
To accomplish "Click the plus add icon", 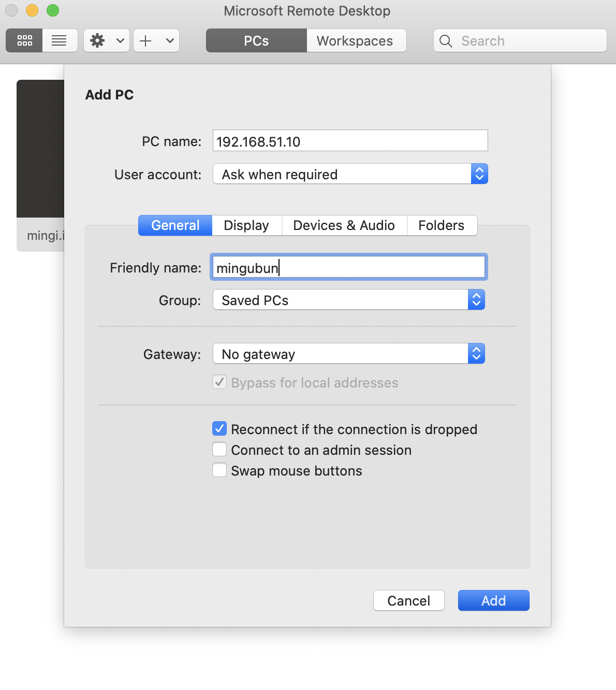I will tap(146, 40).
